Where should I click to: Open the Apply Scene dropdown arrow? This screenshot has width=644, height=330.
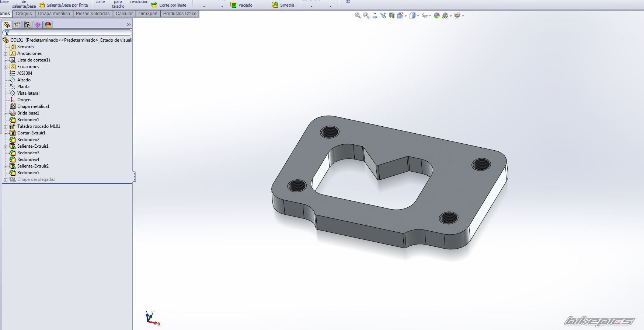point(450,16)
